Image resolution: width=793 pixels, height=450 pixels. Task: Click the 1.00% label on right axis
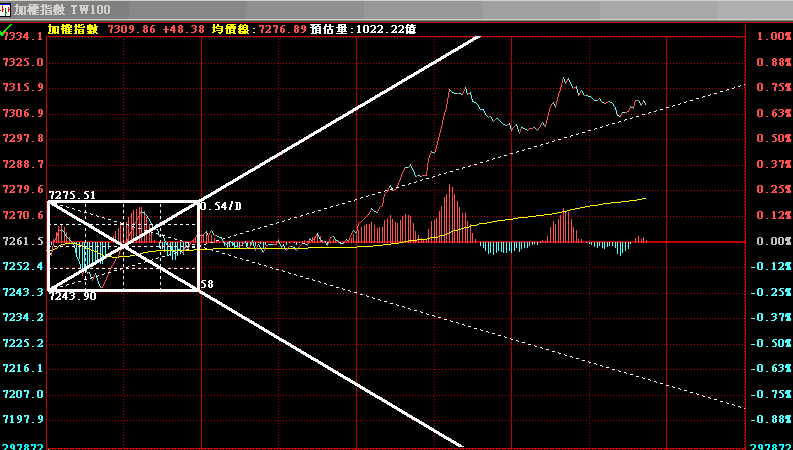coord(773,36)
